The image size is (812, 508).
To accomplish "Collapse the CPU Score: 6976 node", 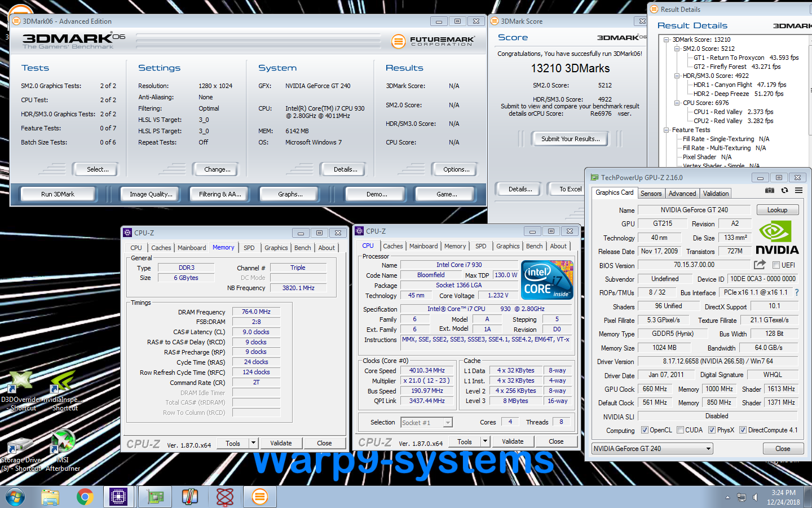I will point(677,103).
